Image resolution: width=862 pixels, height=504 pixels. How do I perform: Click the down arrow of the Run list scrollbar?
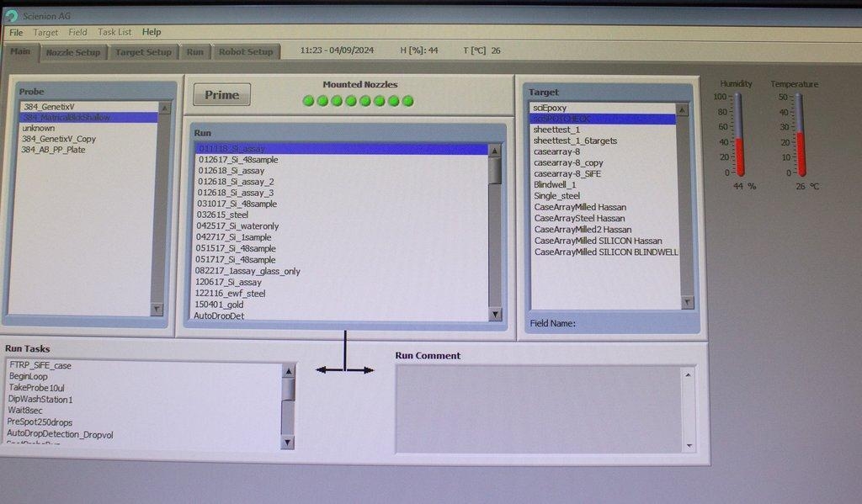click(x=496, y=315)
